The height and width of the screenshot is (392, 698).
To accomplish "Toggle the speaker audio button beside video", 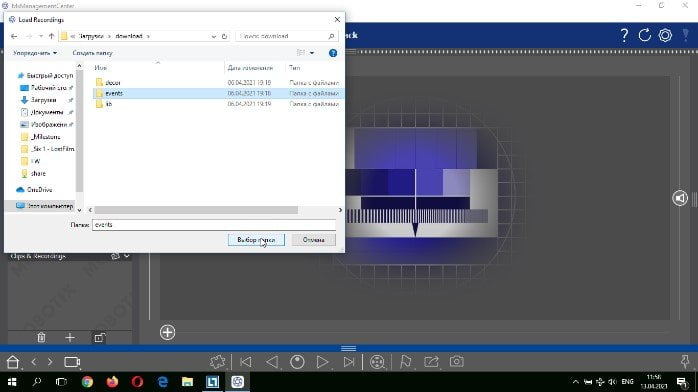I will coord(680,198).
